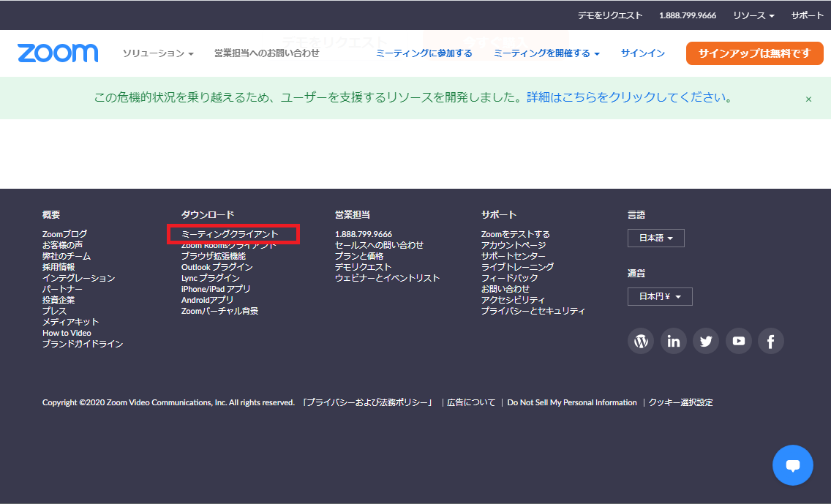
Task: Open the プレス footer link
Action: click(x=55, y=311)
